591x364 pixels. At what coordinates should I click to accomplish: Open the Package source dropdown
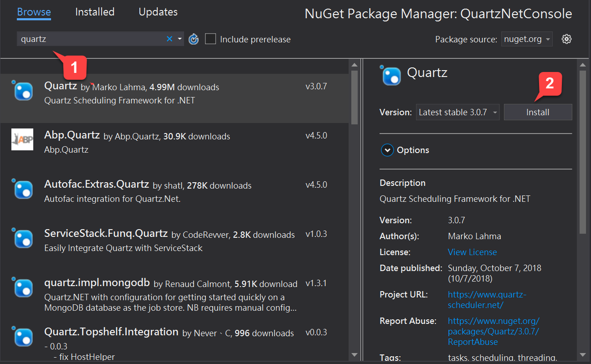click(x=527, y=40)
